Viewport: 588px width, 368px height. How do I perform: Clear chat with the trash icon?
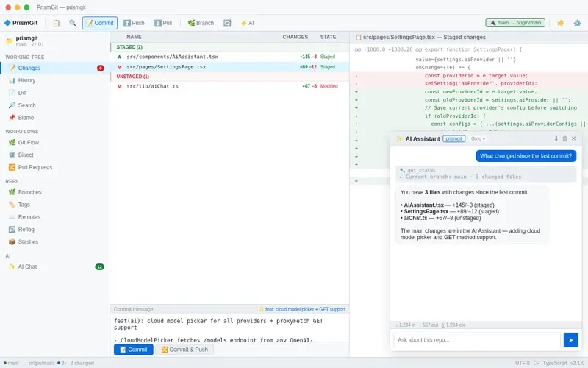[564, 138]
